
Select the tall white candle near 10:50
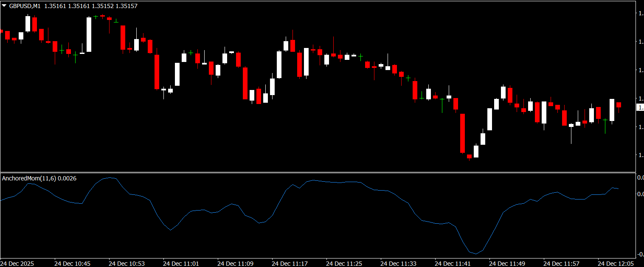click(89, 34)
